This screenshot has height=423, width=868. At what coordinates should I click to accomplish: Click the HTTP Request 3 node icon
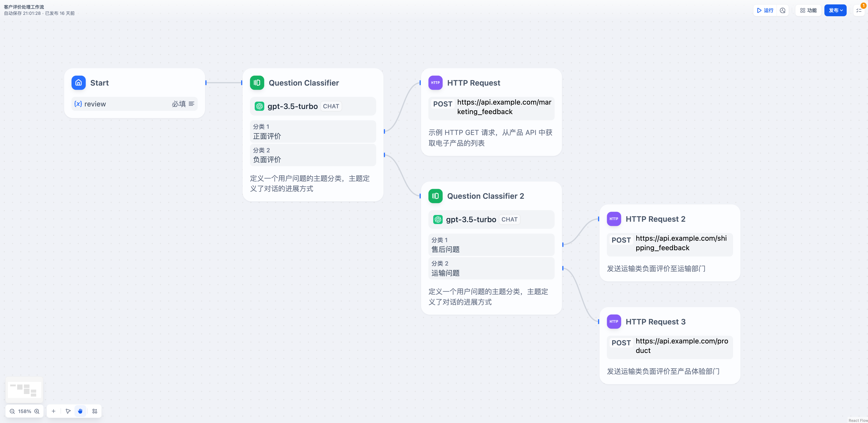coord(614,321)
